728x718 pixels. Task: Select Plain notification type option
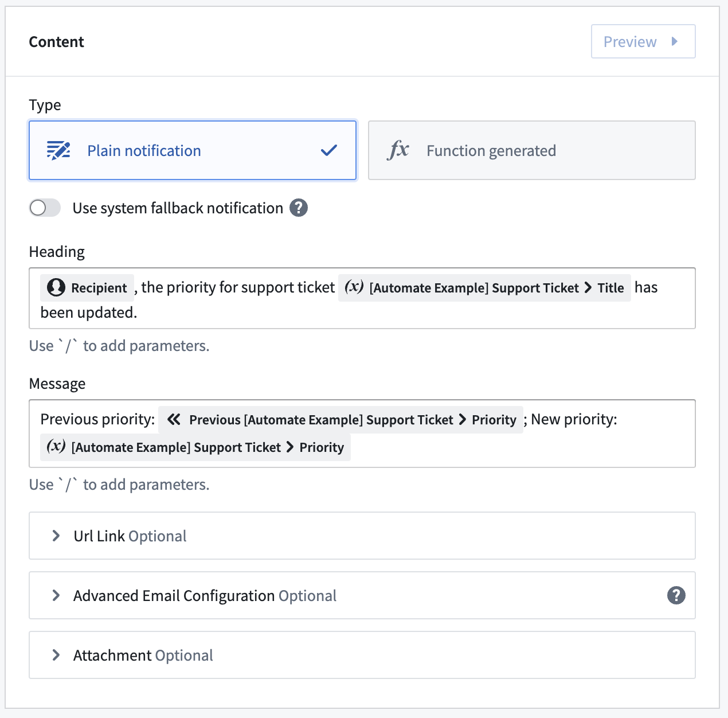coord(193,150)
